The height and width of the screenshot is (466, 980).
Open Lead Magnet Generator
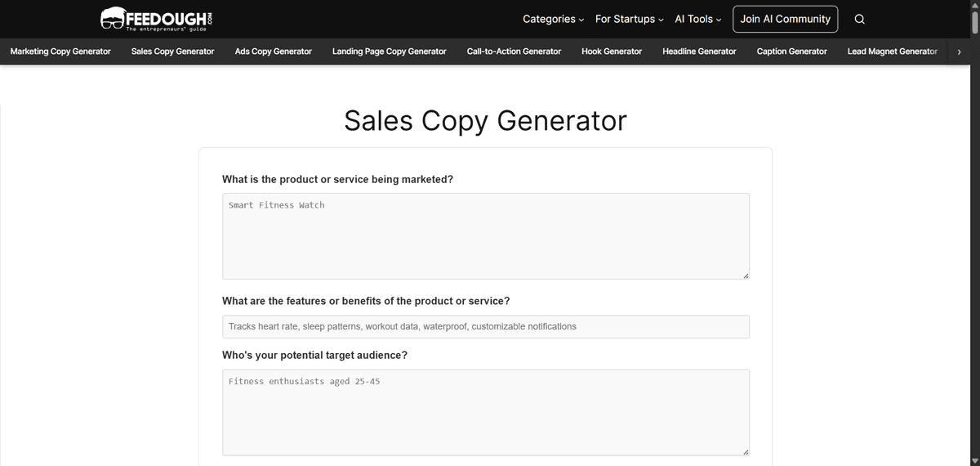tap(892, 52)
